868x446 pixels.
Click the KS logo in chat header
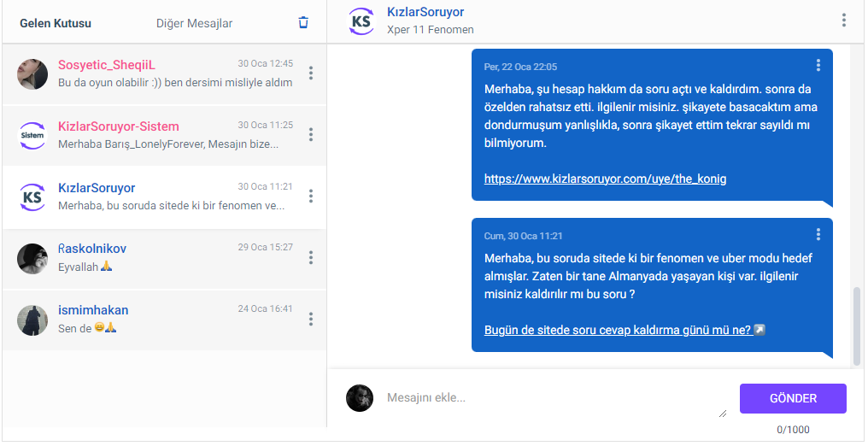361,21
